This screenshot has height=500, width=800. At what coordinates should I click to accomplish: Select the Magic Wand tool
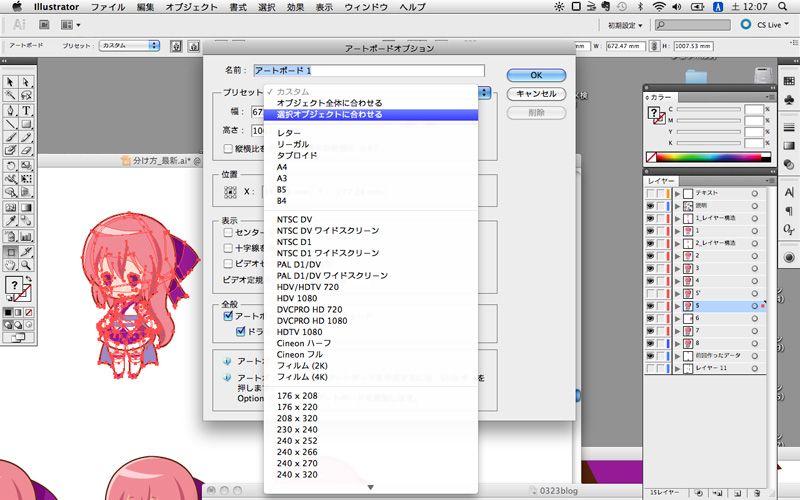(10, 95)
